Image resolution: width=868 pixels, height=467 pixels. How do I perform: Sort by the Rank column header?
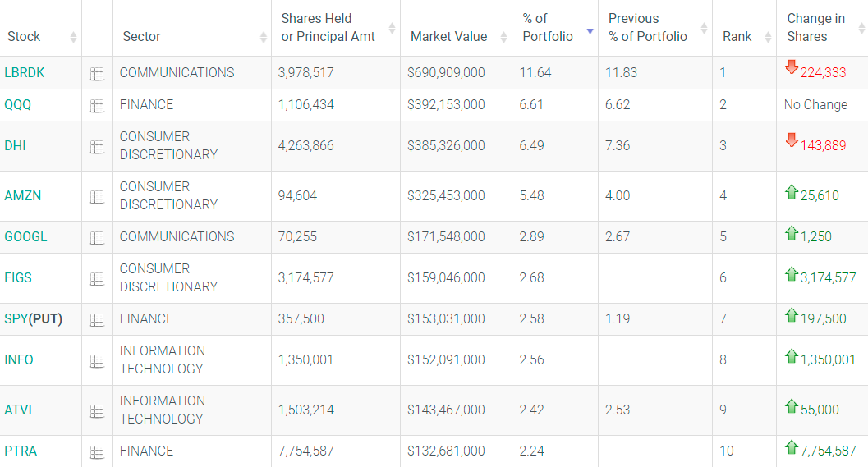pyautogui.click(x=737, y=36)
